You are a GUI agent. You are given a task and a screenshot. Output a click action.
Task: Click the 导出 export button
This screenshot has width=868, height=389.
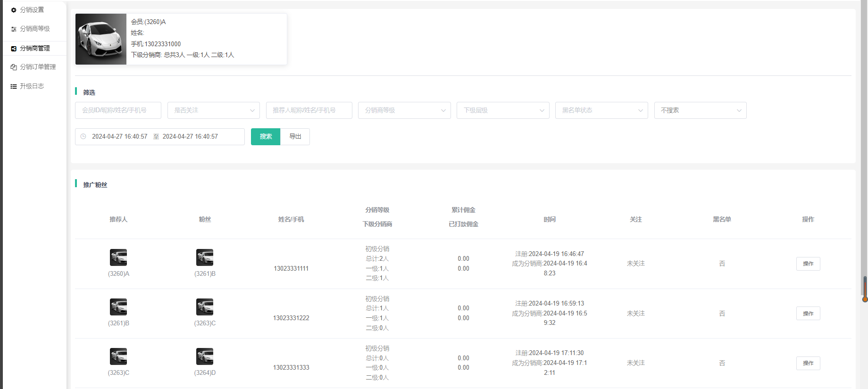295,137
